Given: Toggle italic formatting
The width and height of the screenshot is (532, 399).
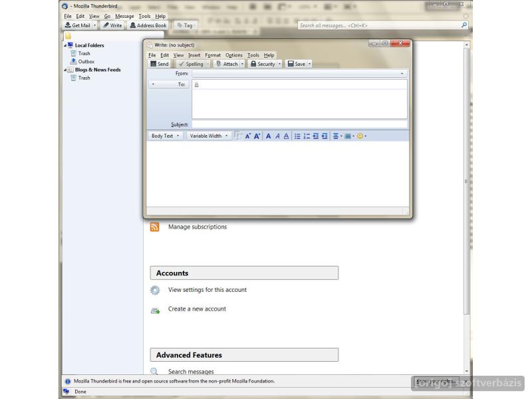Looking at the screenshot, I should [277, 136].
